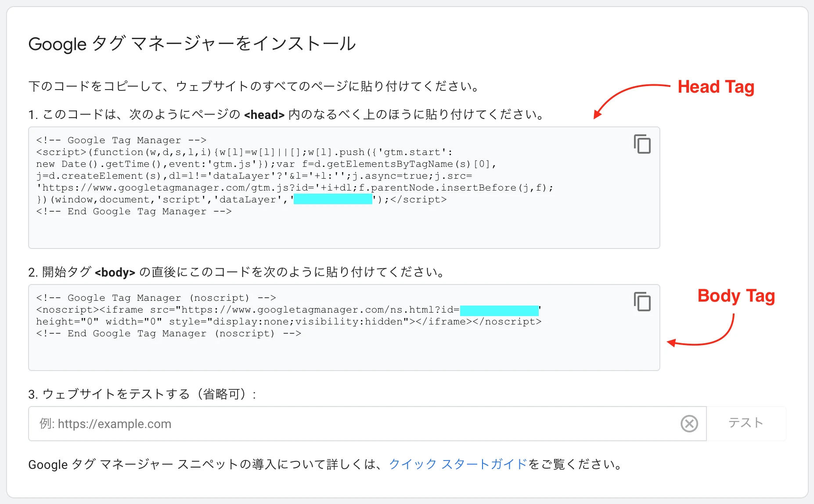Image resolution: width=814 pixels, height=504 pixels.
Task: Open the クイック スタートガイド link
Action: tap(458, 464)
